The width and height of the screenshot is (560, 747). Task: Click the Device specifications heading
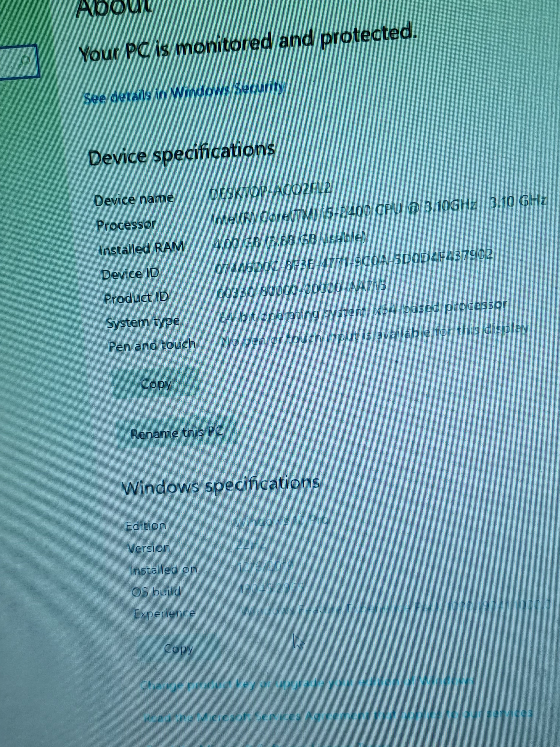tap(181, 154)
